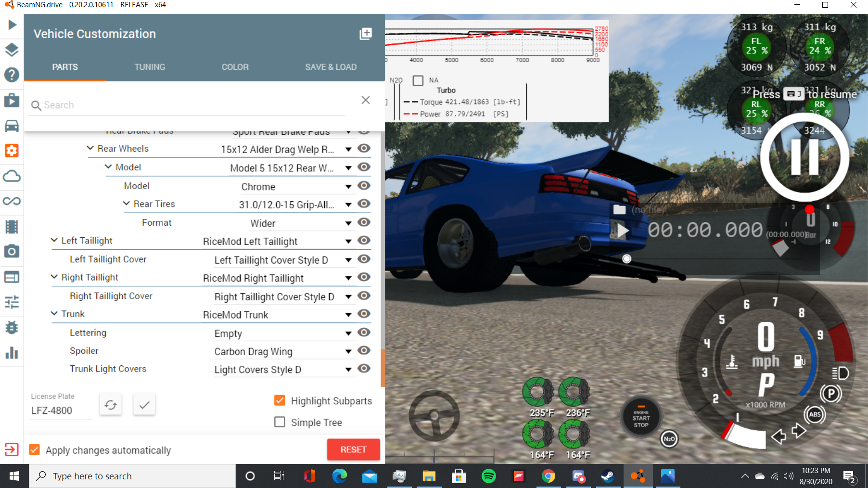This screenshot has width=868, height=488.
Task: Click the replay play arrow button
Action: 622,231
